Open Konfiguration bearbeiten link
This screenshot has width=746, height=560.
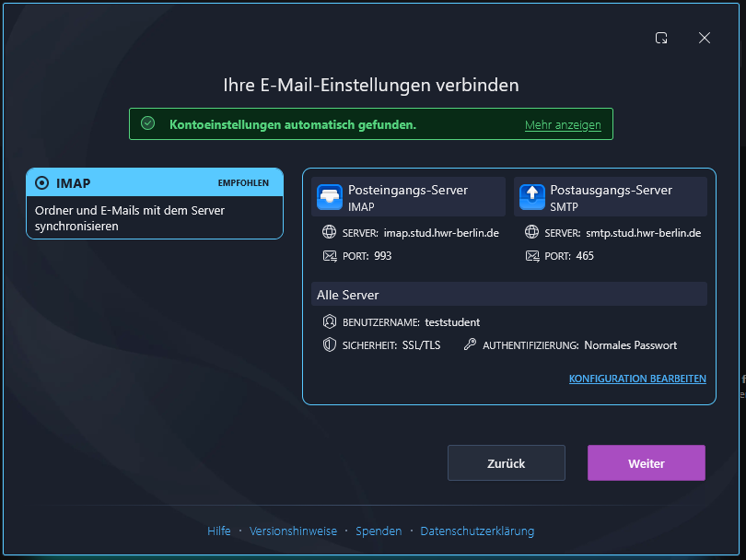(x=637, y=379)
